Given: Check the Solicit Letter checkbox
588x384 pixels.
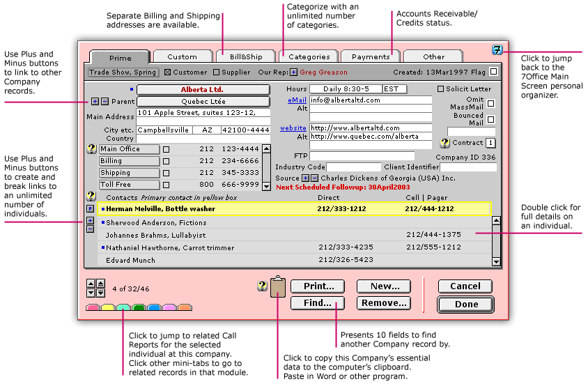Looking at the screenshot, I should [x=440, y=89].
